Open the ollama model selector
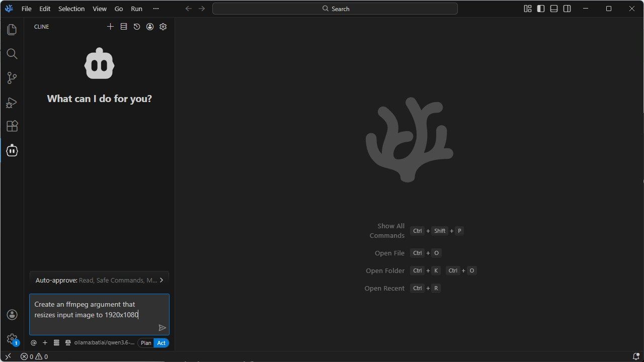The image size is (644, 362). pyautogui.click(x=104, y=343)
